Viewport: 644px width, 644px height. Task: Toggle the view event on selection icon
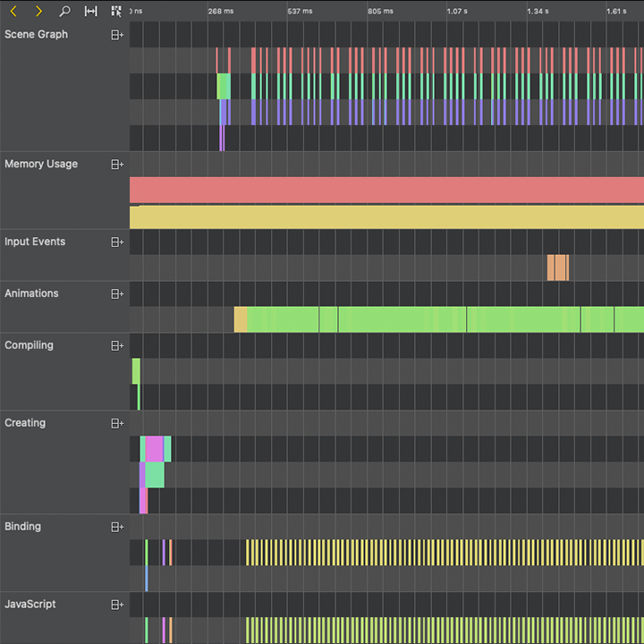coord(116,12)
